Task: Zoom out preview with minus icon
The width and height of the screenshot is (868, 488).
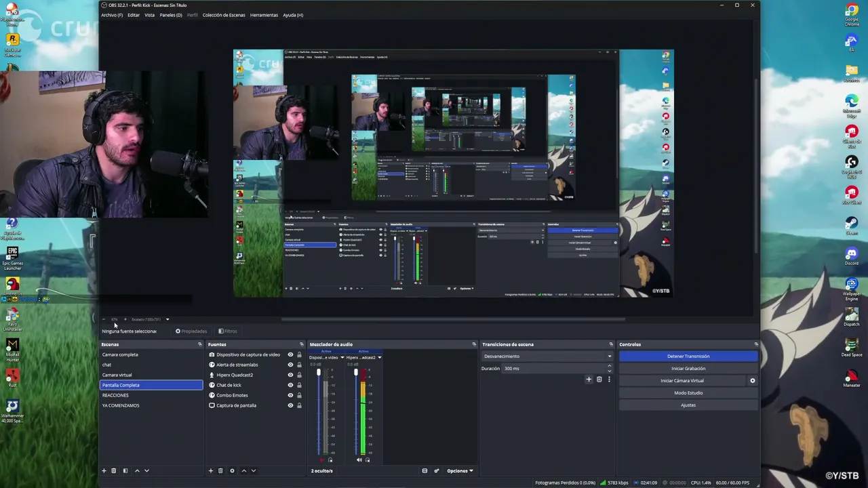Action: click(x=104, y=319)
